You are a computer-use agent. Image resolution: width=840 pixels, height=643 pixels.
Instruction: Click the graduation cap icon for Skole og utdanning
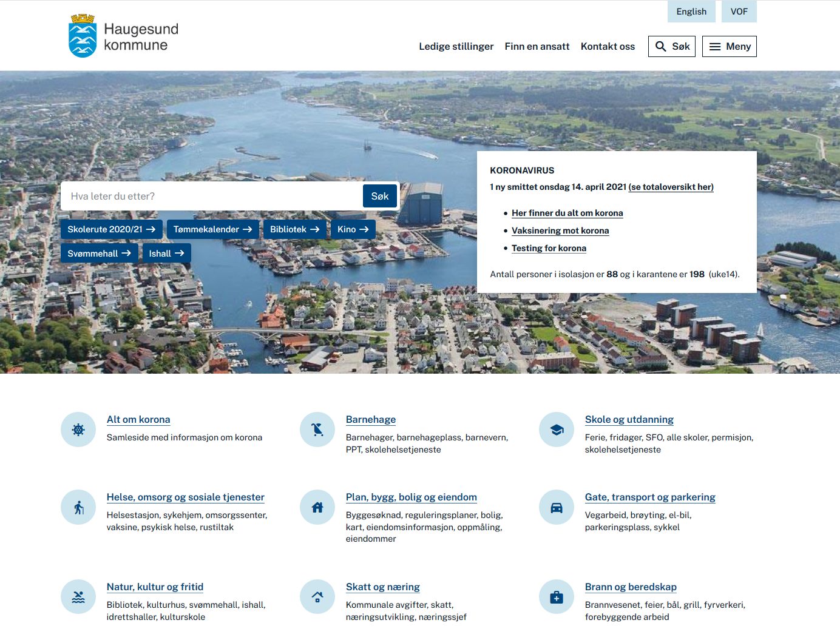[557, 429]
